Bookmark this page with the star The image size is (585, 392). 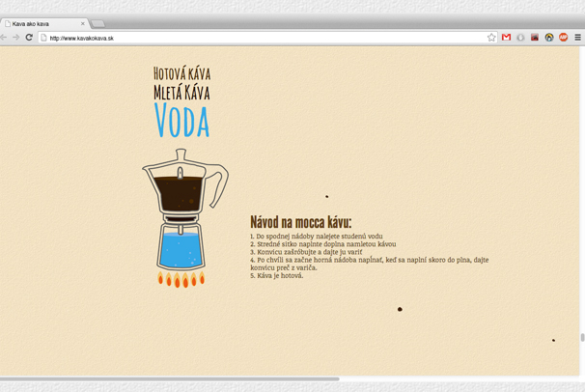[x=491, y=38]
